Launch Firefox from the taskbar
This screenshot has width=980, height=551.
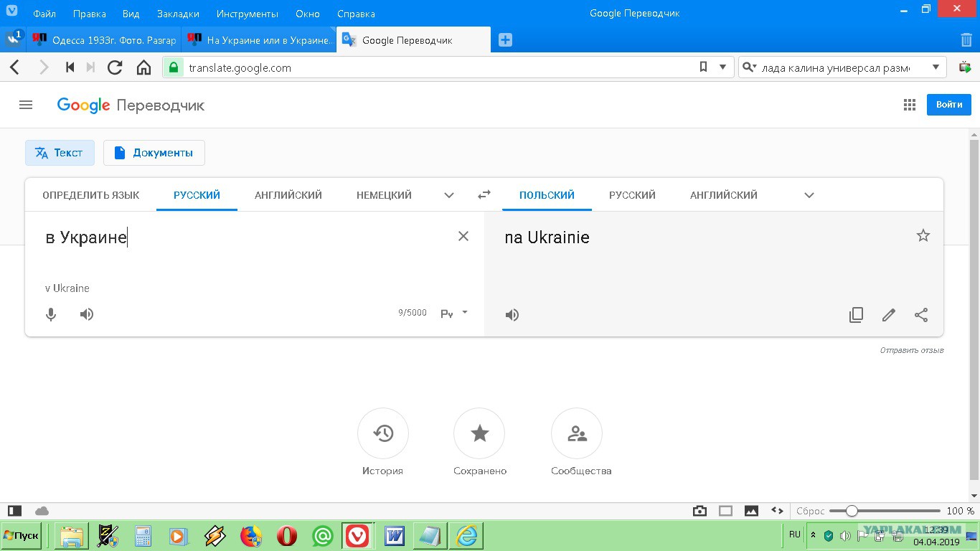(251, 536)
